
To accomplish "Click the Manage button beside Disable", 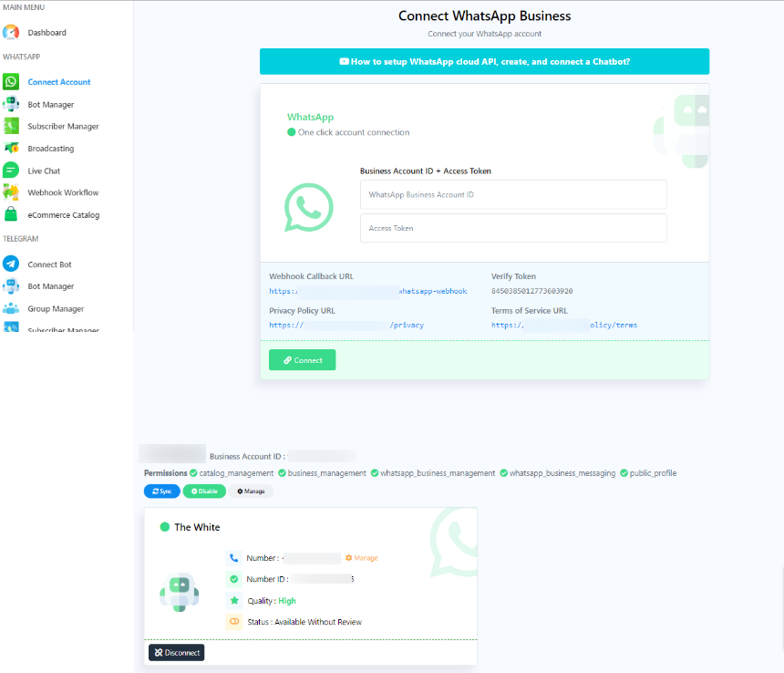I will 251,492.
